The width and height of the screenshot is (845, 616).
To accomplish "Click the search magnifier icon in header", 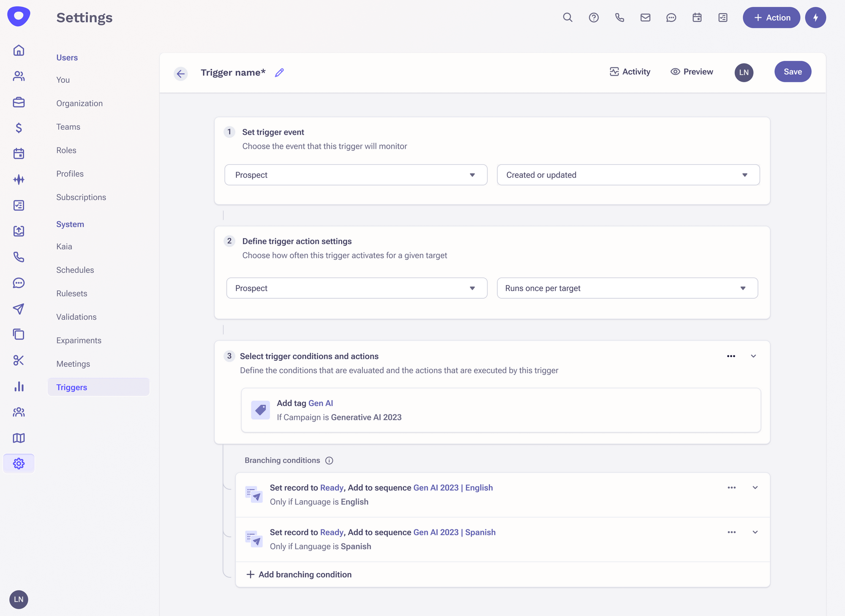I will [567, 17].
